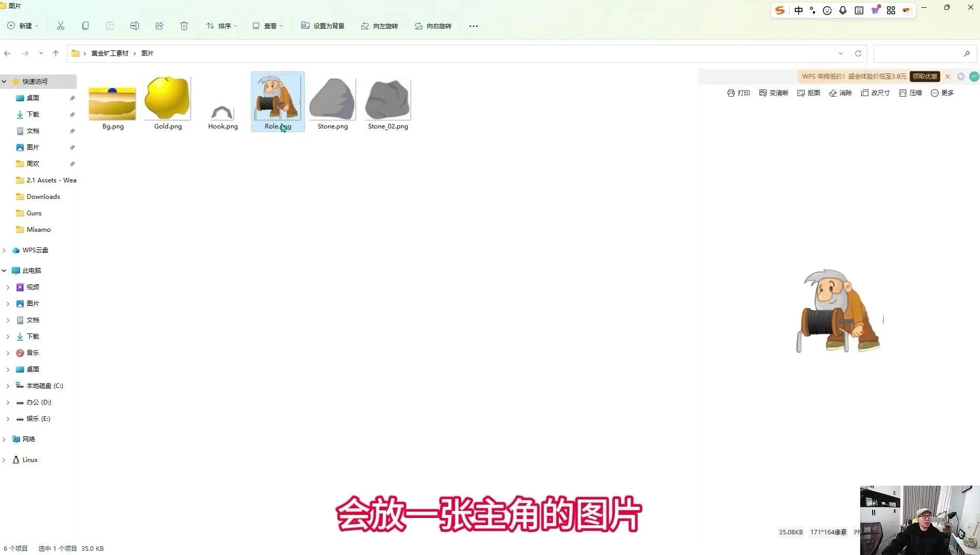The width and height of the screenshot is (980, 555).
Task: Click the microphone icon in input bar
Action: coord(843,10)
